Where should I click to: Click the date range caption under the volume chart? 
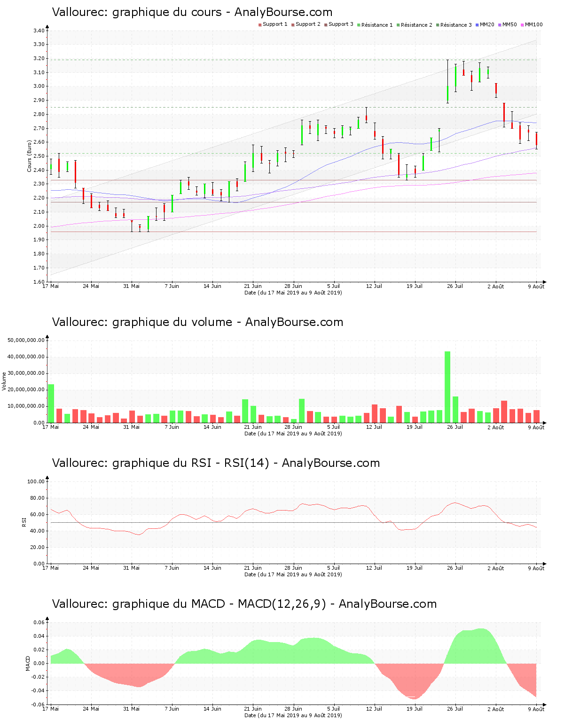coord(293,434)
